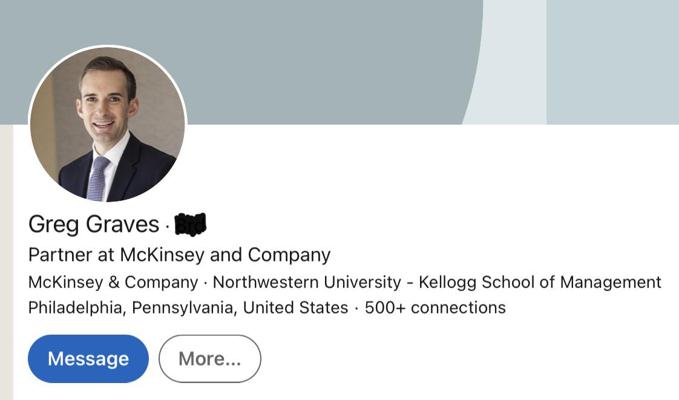679x400 pixels.
Task: Click the light blue-gray right banner panel
Action: click(613, 62)
